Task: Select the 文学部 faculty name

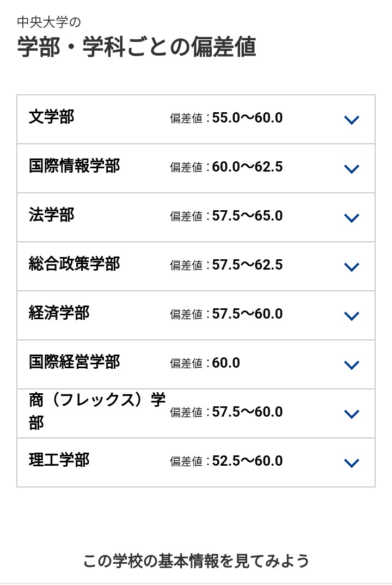Action: tap(52, 117)
